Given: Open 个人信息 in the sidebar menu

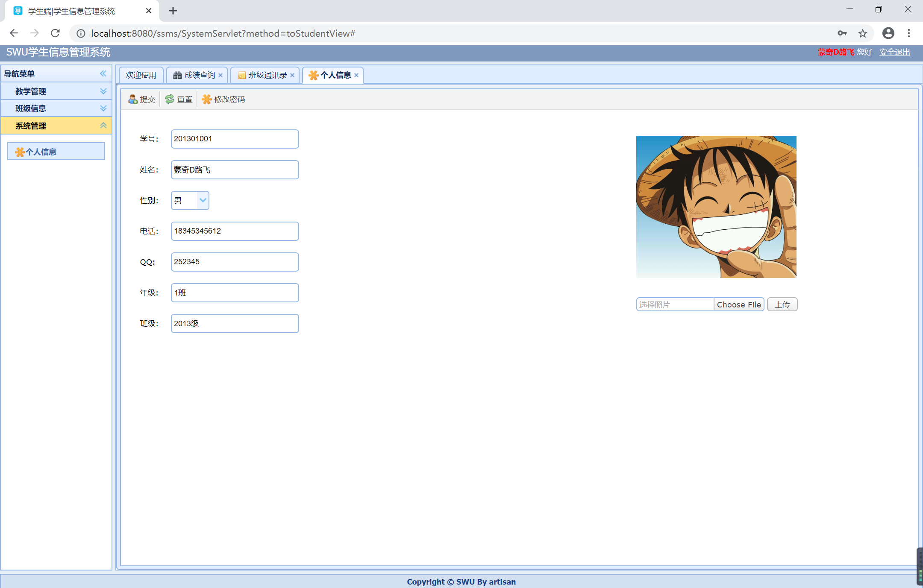Looking at the screenshot, I should [x=56, y=152].
